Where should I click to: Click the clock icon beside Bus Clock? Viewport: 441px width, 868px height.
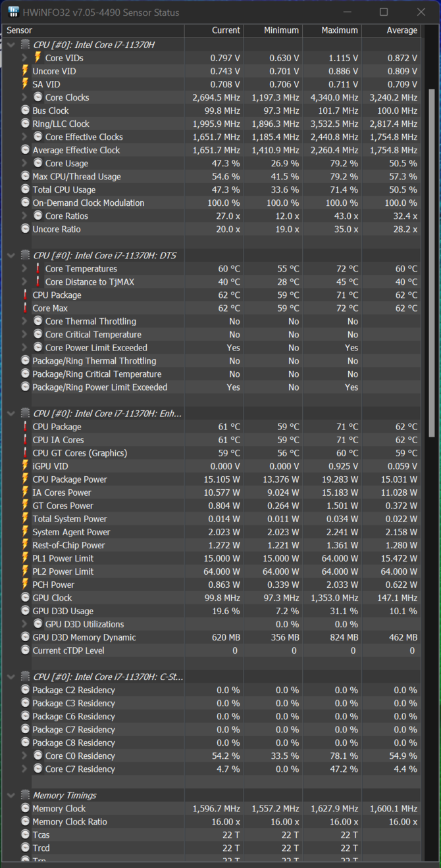tap(26, 110)
